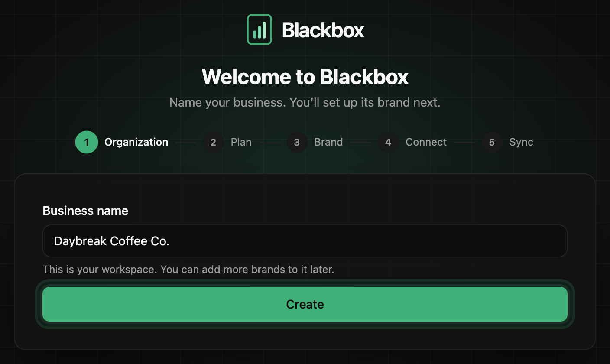Click the "Welcome to Blackbox" heading
Viewport: 610px width, 364px height.
(x=305, y=77)
